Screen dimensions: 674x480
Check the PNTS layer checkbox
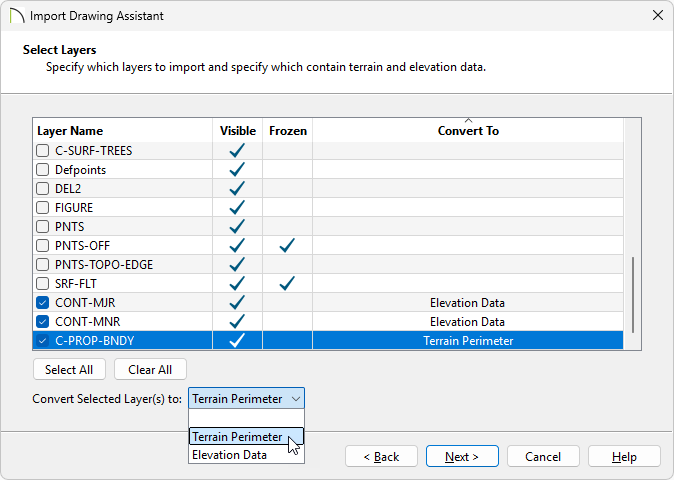coord(43,226)
